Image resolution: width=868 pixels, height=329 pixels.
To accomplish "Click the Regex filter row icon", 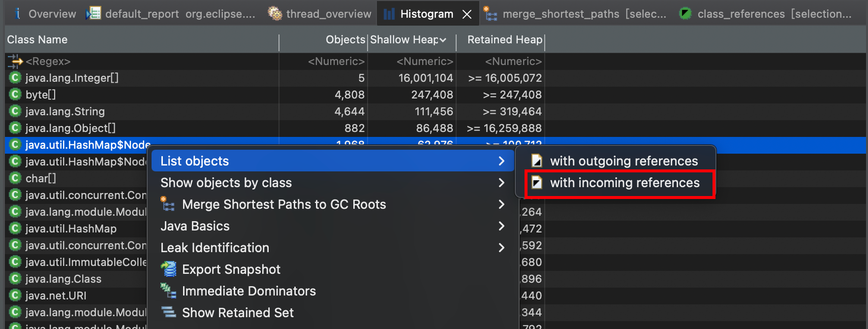I will (x=15, y=61).
